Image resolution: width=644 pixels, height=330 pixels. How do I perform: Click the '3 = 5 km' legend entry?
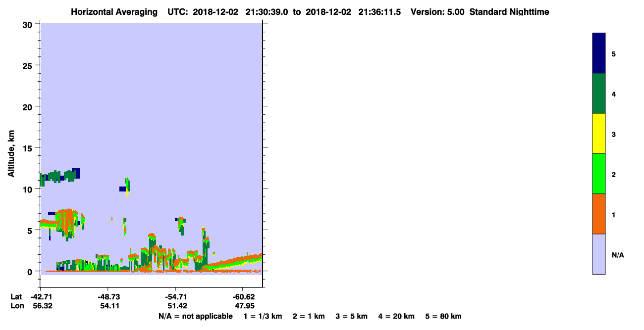tap(352, 316)
